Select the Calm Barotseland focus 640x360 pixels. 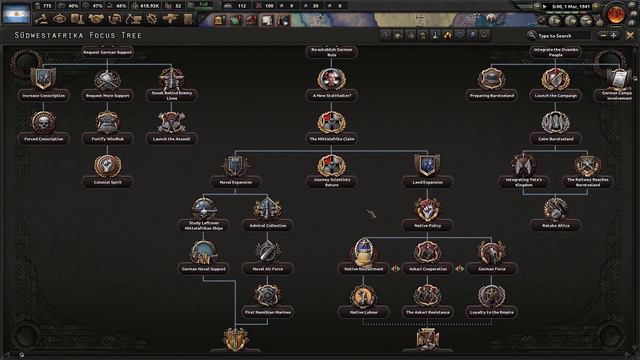tap(556, 127)
